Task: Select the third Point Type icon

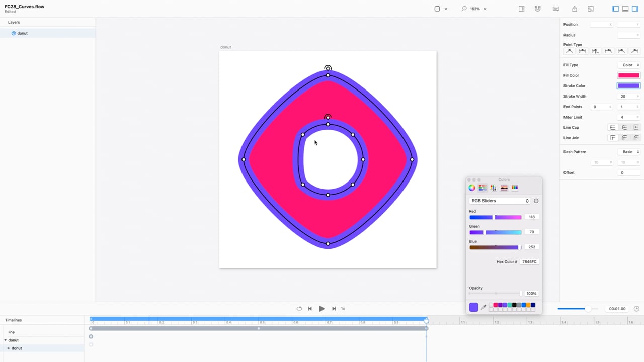Action: coord(595,51)
